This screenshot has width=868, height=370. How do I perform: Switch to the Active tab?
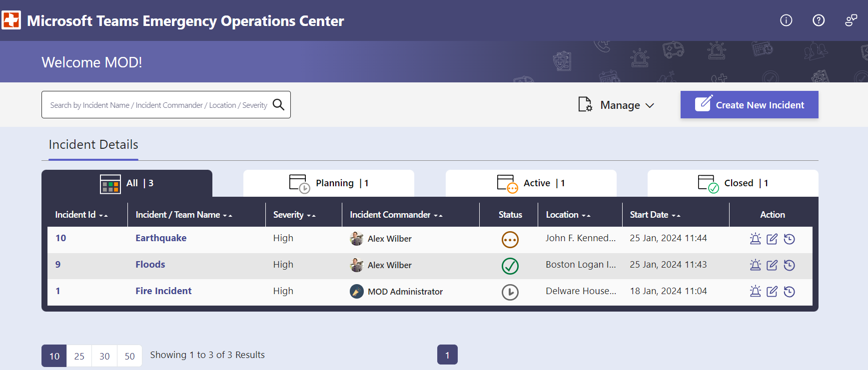(531, 183)
